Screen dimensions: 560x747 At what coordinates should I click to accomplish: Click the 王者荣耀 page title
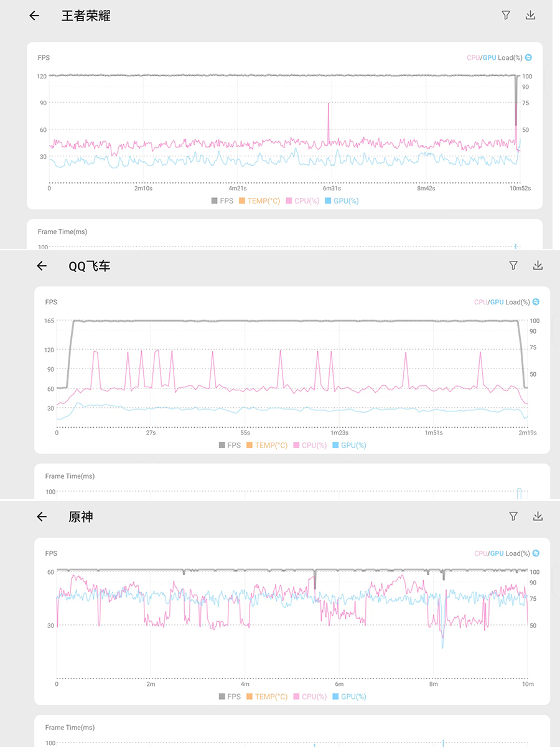click(86, 16)
